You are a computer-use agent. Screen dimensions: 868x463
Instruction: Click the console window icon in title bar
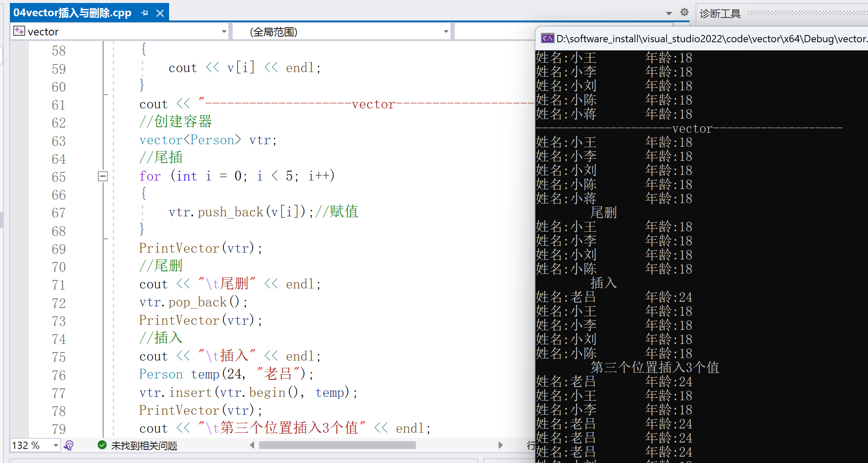coord(547,39)
